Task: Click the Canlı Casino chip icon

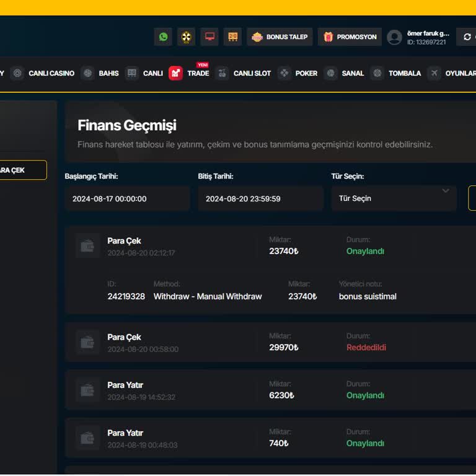Action: tap(17, 73)
